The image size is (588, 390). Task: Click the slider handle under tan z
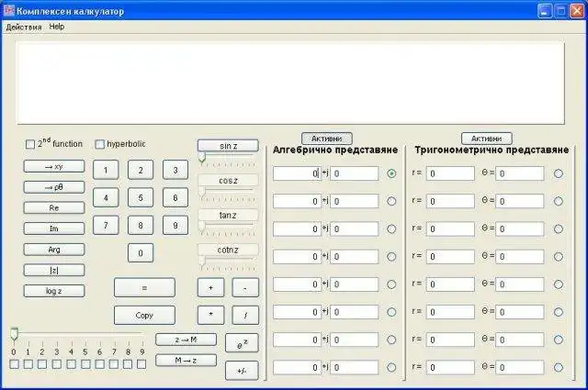(x=202, y=228)
